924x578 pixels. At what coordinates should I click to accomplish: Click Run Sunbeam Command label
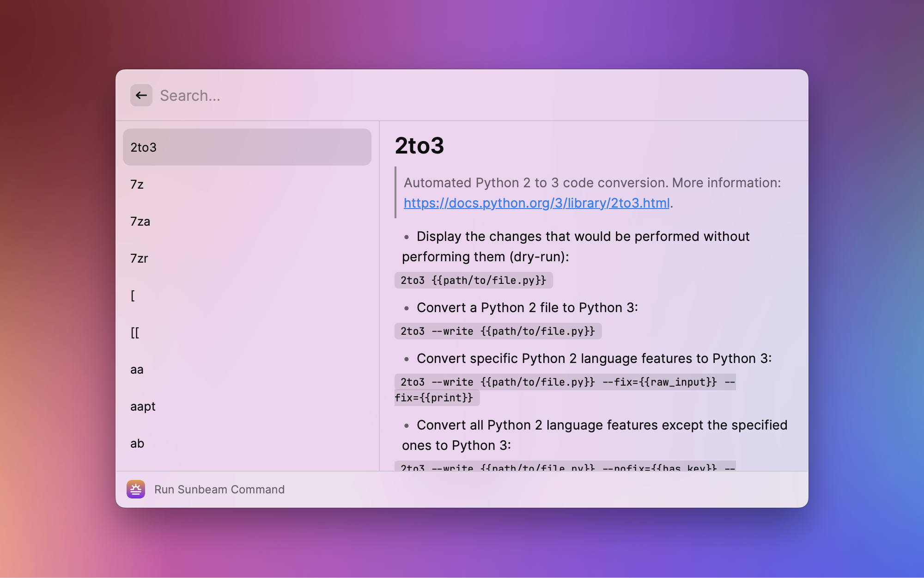pos(219,489)
